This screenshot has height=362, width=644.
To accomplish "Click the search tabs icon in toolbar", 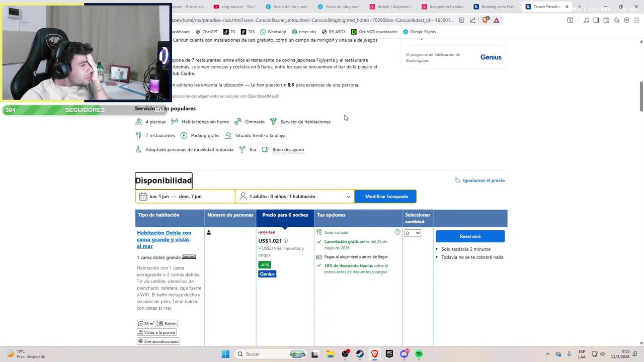I will pyautogui.click(x=570, y=20).
